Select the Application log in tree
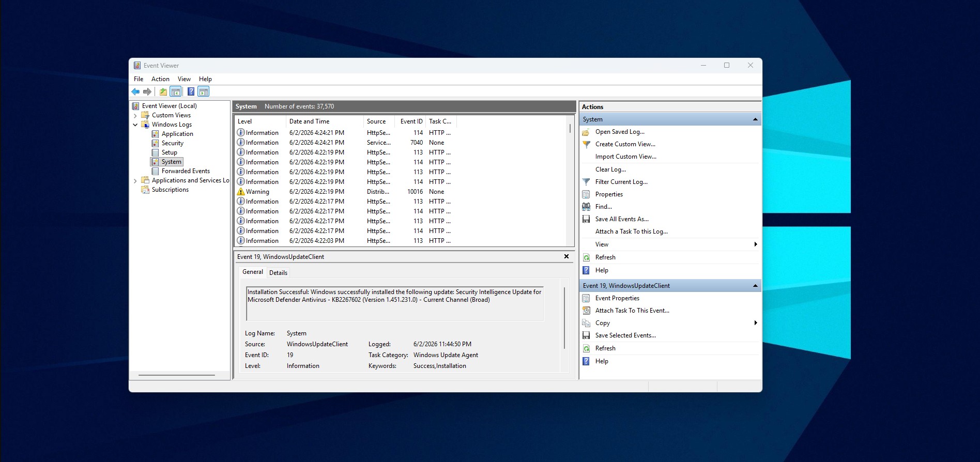The width and height of the screenshot is (980, 462). point(177,134)
